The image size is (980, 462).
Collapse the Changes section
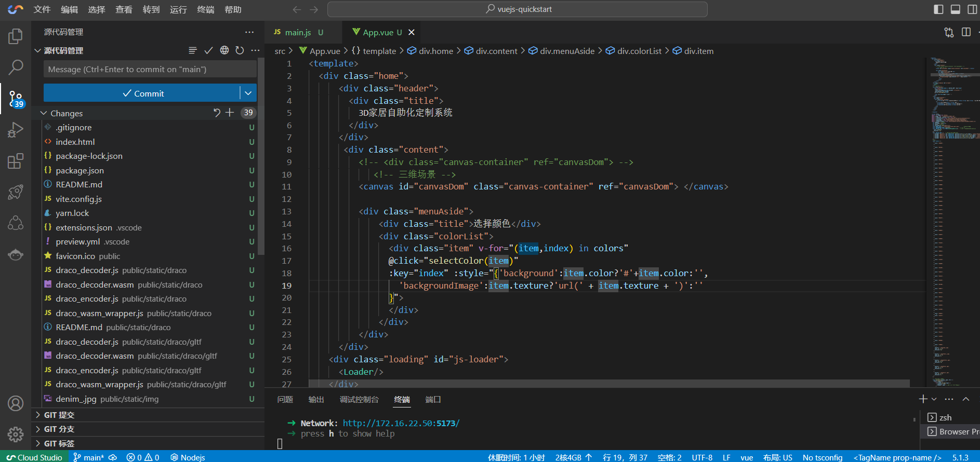point(44,113)
